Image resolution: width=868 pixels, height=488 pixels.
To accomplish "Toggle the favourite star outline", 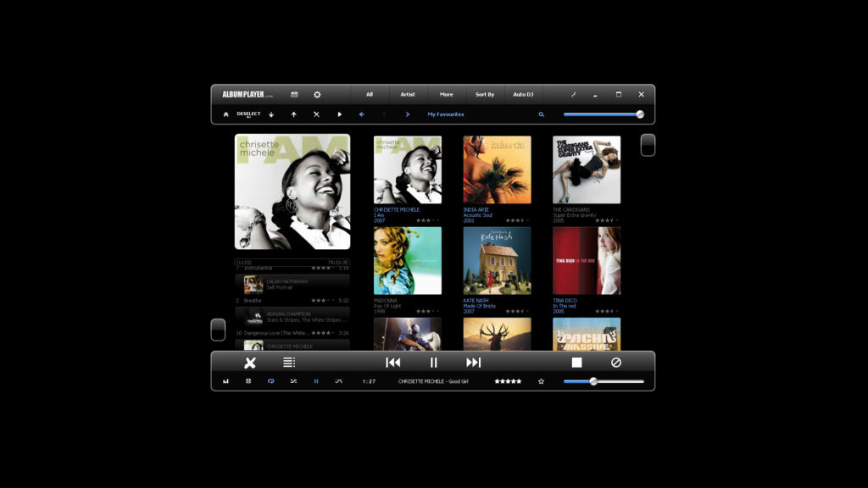I will [541, 381].
